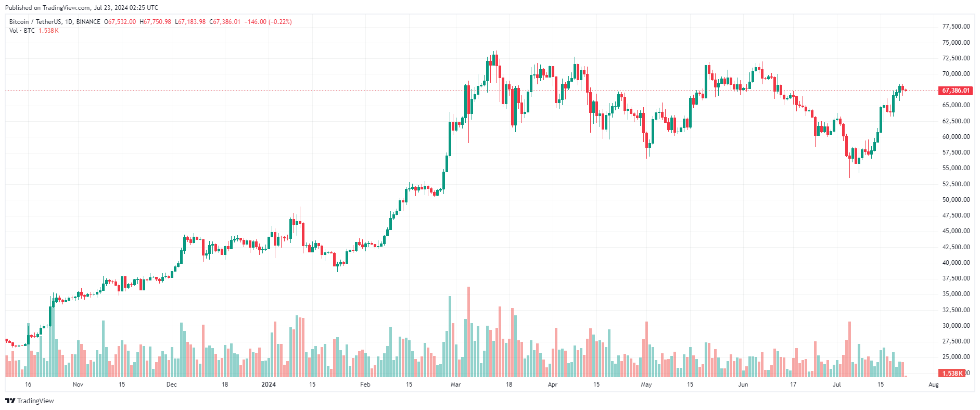Screen dimensions: 980x410
Task: Click the Nov label on time axis
Action: click(x=78, y=385)
